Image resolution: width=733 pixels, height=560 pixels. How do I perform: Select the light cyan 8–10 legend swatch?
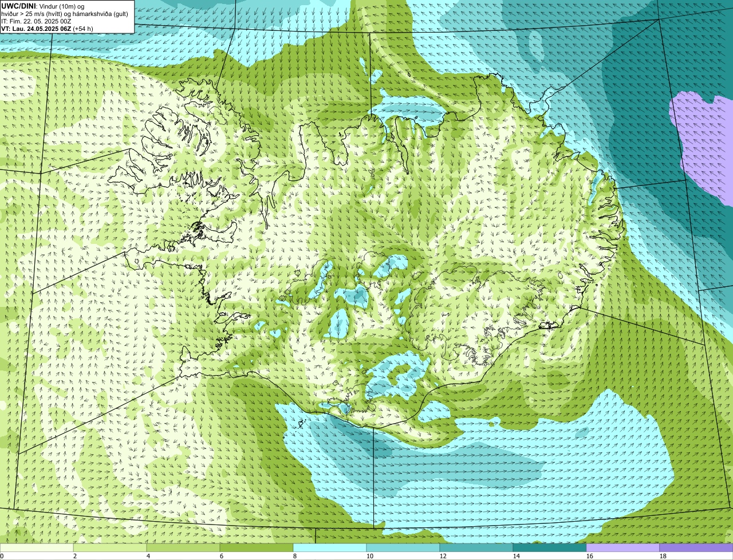tap(330, 547)
